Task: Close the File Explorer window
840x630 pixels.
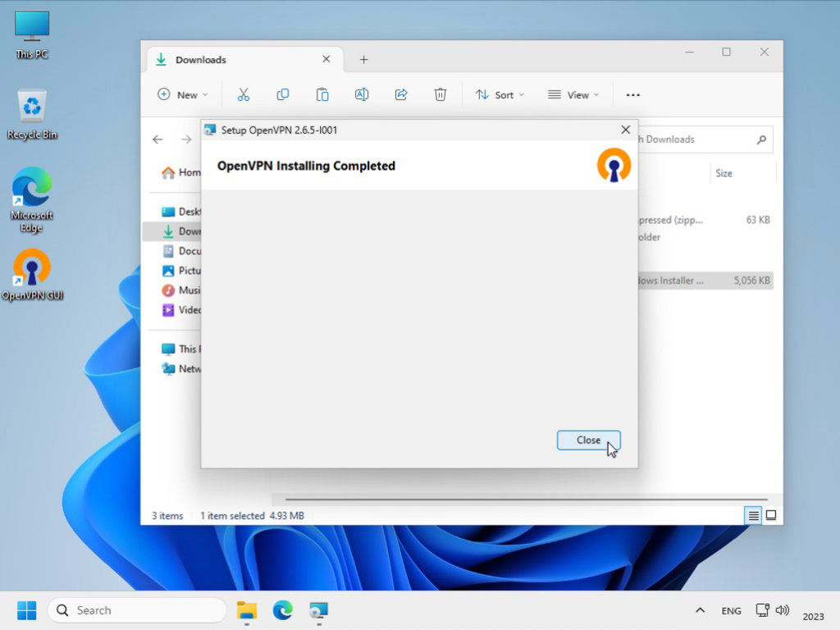Action: [765, 52]
